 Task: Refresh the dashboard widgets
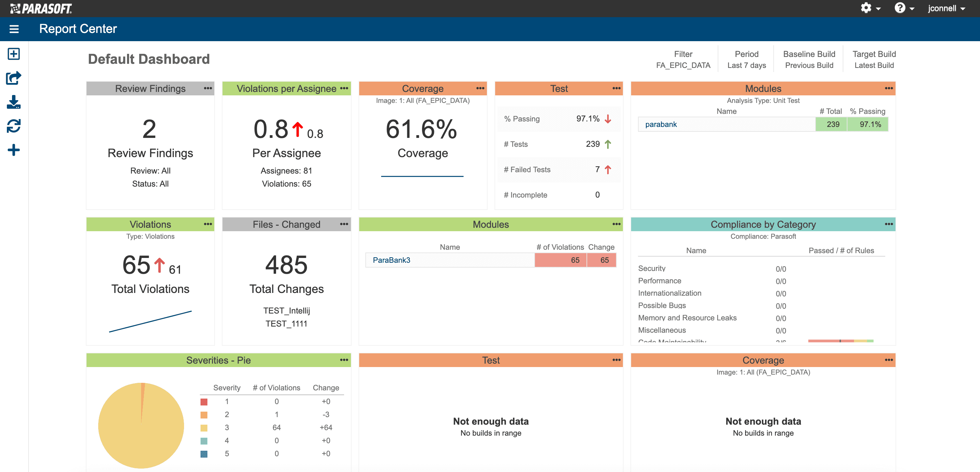point(14,126)
